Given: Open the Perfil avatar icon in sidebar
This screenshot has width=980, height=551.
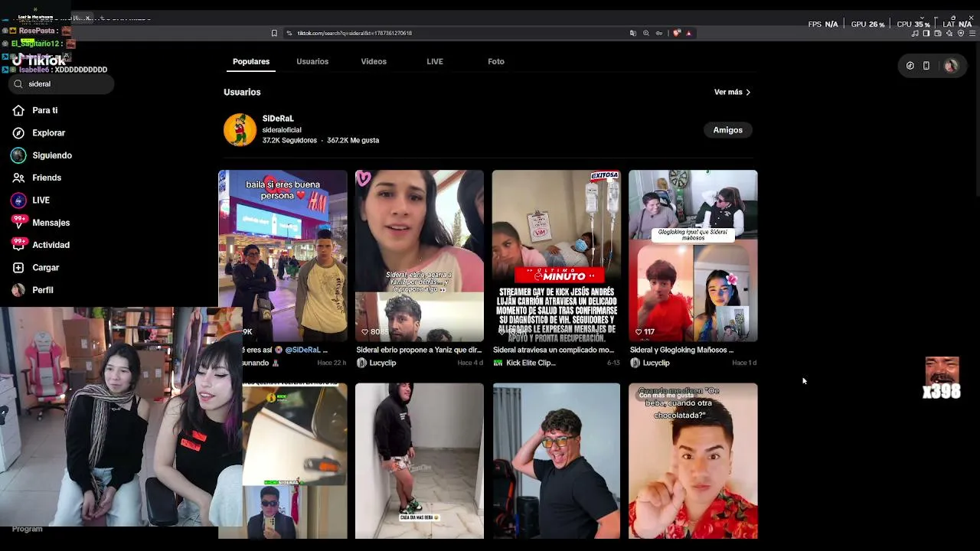Looking at the screenshot, I should tap(18, 290).
